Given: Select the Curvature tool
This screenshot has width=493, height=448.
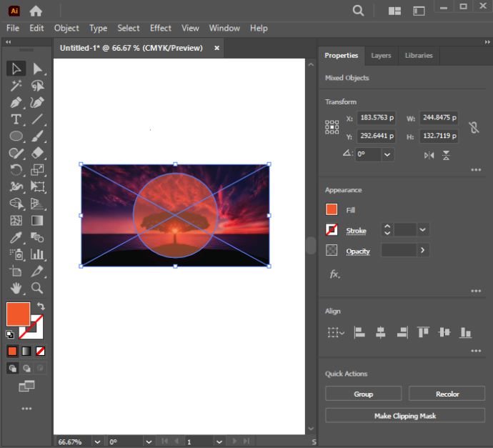Looking at the screenshot, I should click(x=37, y=102).
